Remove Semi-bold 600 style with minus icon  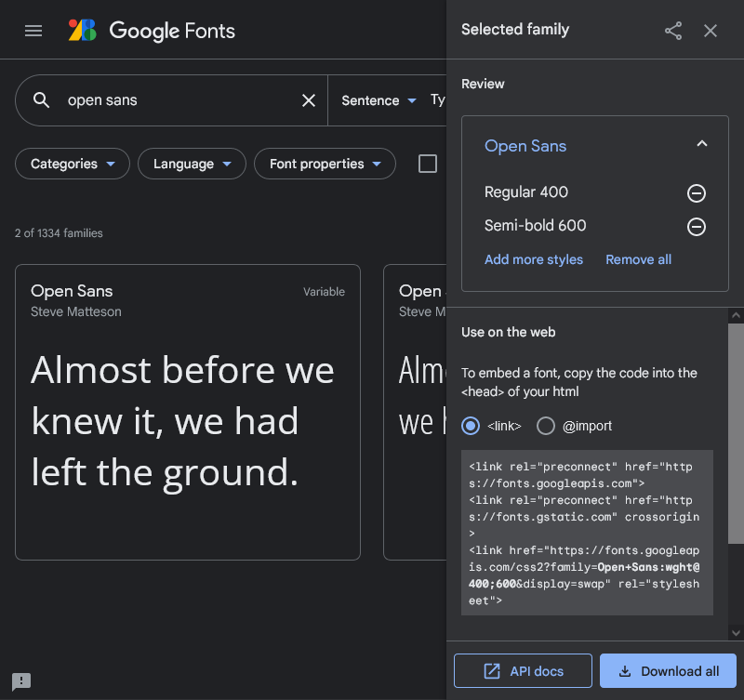696,227
